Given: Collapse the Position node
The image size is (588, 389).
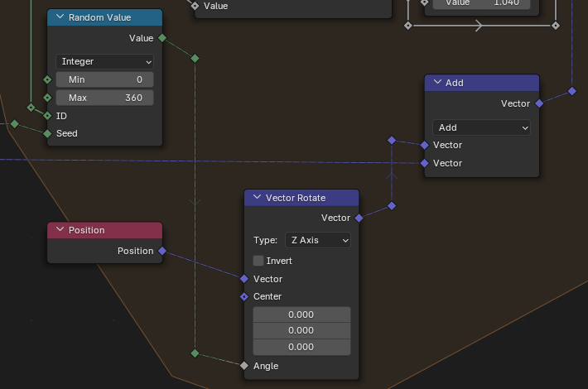Looking at the screenshot, I should (60, 229).
